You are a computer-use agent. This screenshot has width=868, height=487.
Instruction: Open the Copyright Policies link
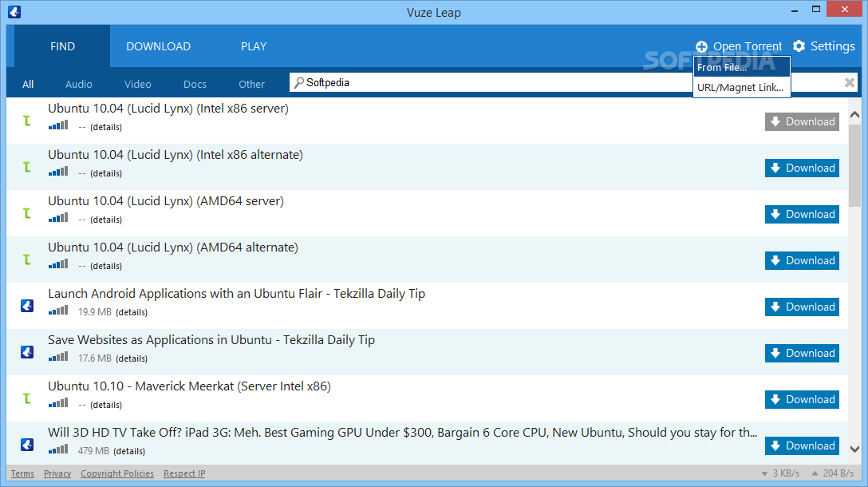117,473
